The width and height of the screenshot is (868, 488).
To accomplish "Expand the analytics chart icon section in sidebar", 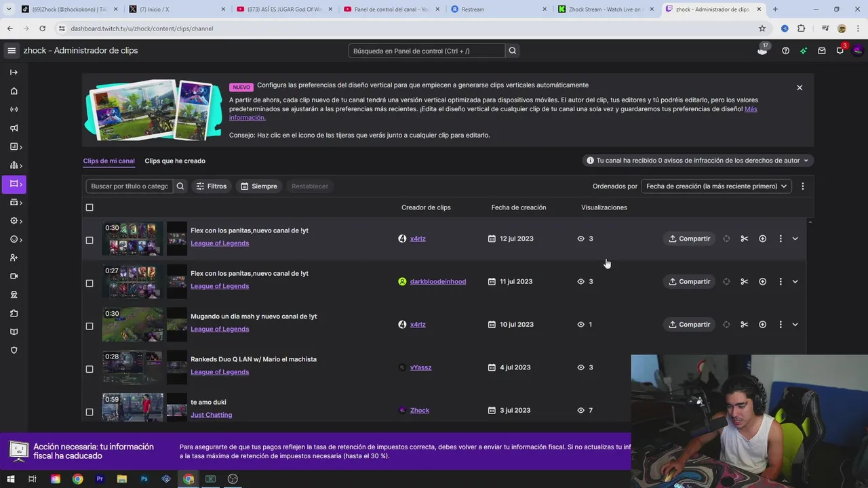I will pos(16,146).
